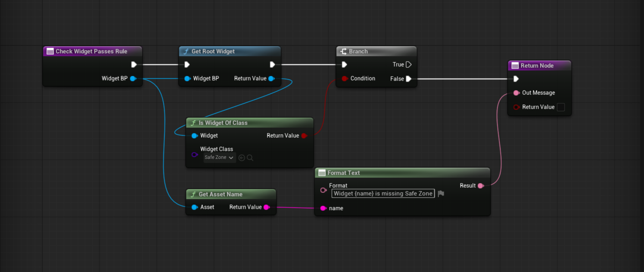Click Condition pin on Branch node
Viewport: 644px width, 272px height.
click(x=345, y=78)
